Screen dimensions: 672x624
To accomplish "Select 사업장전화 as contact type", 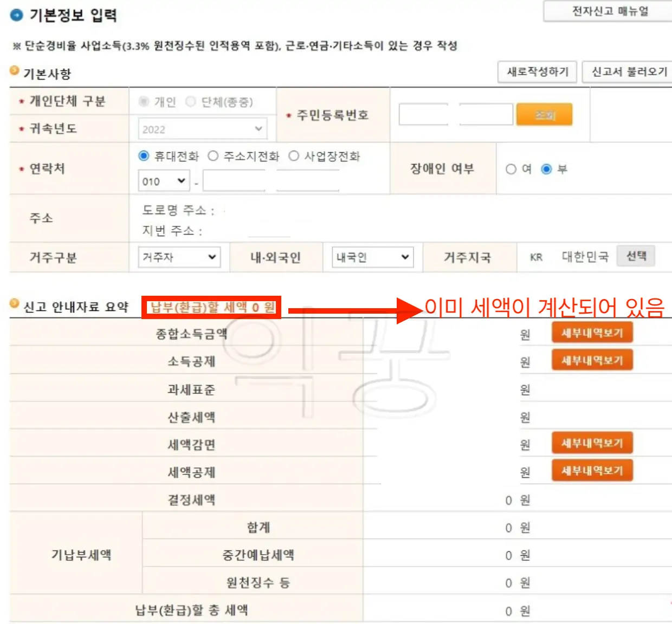I will click(293, 156).
